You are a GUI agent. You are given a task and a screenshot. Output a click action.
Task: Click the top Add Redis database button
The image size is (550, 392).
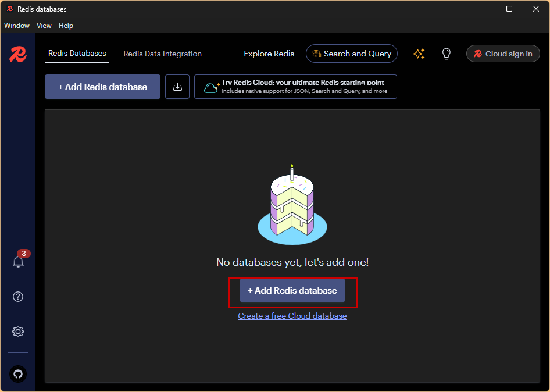pos(102,87)
